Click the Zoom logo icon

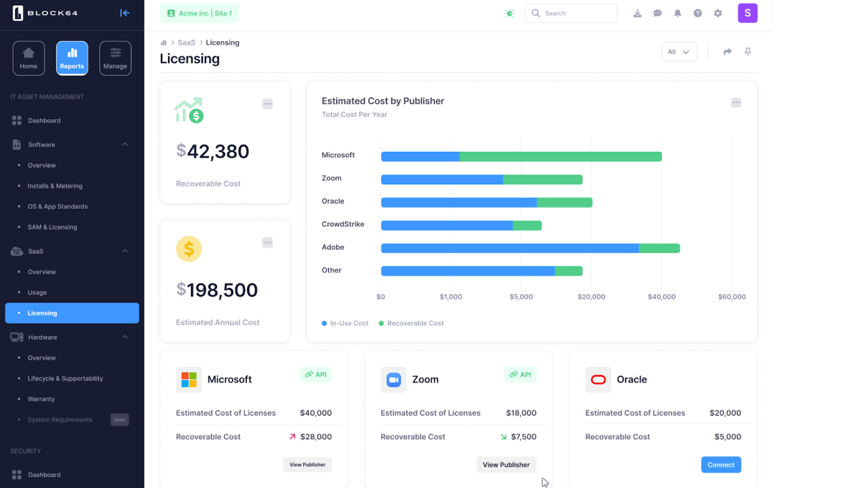click(x=394, y=380)
